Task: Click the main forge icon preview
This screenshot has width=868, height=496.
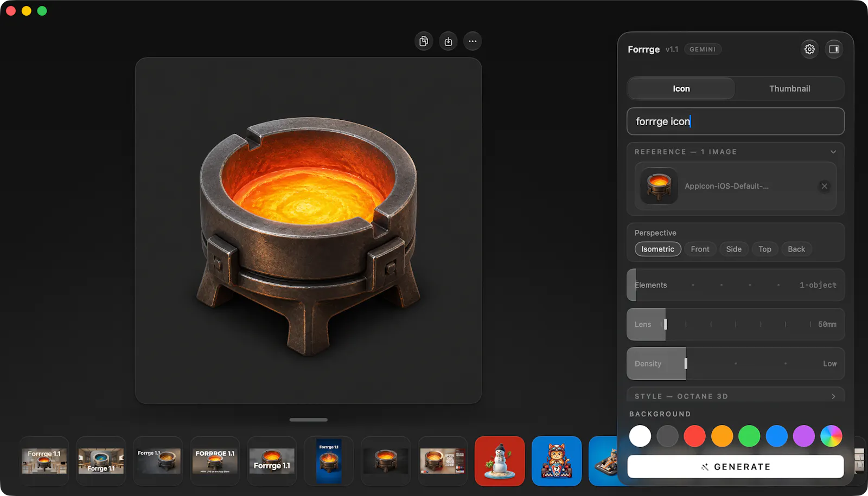Action: (x=308, y=231)
